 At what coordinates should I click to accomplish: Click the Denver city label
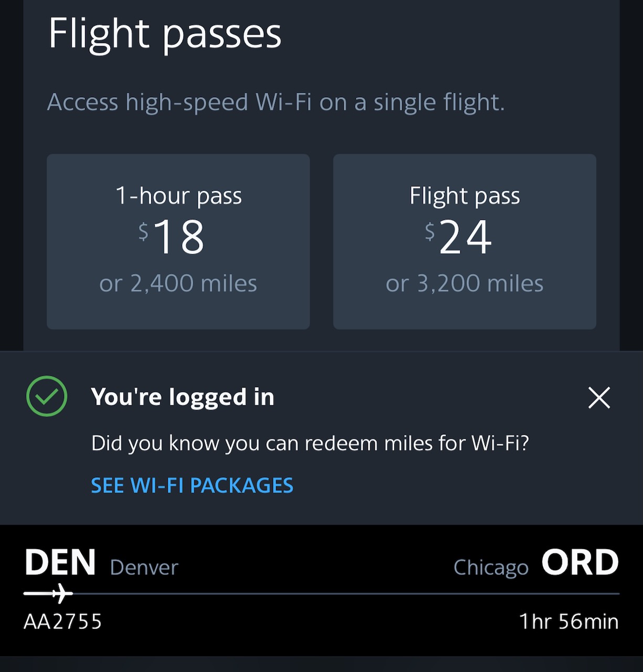(144, 568)
